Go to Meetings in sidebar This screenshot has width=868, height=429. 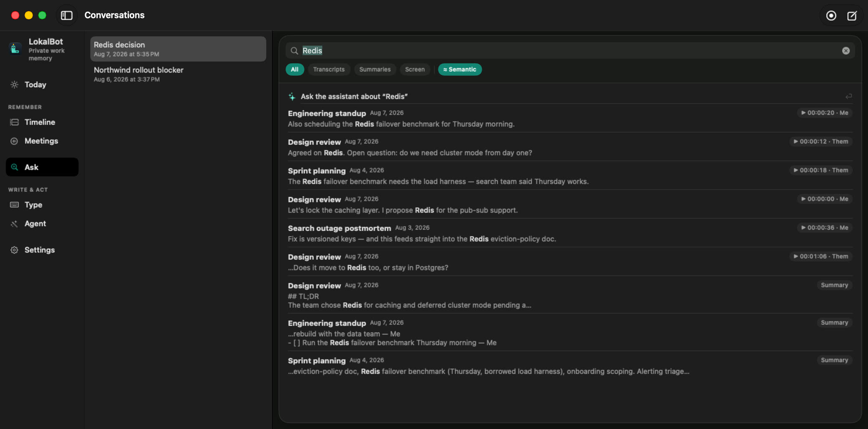pyautogui.click(x=42, y=141)
